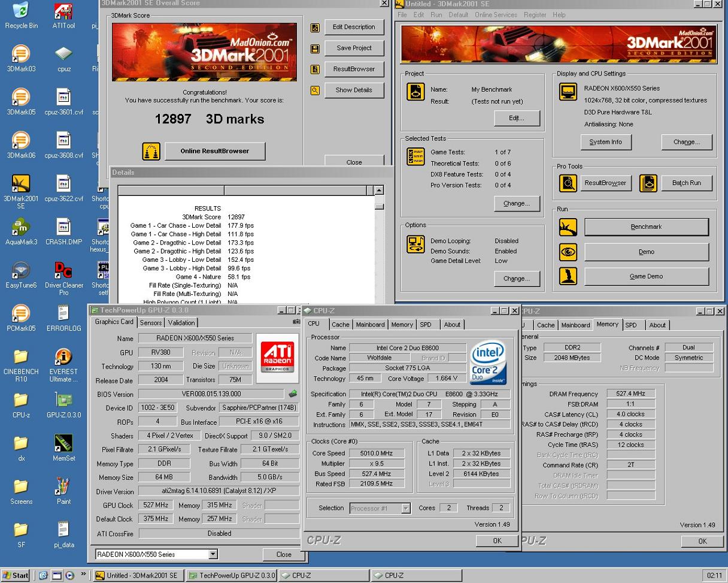Open 3DMark2001 SE desktop shortcut
Viewport: 728px width, 583px height.
(x=21, y=192)
